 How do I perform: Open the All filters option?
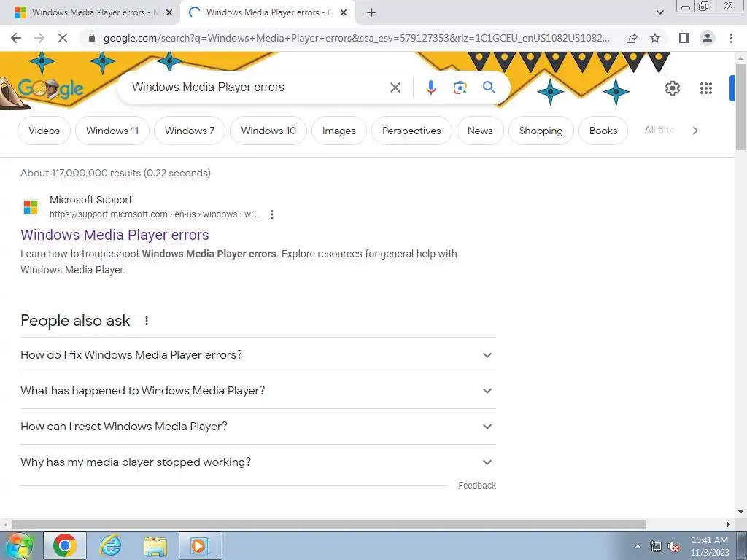(659, 130)
